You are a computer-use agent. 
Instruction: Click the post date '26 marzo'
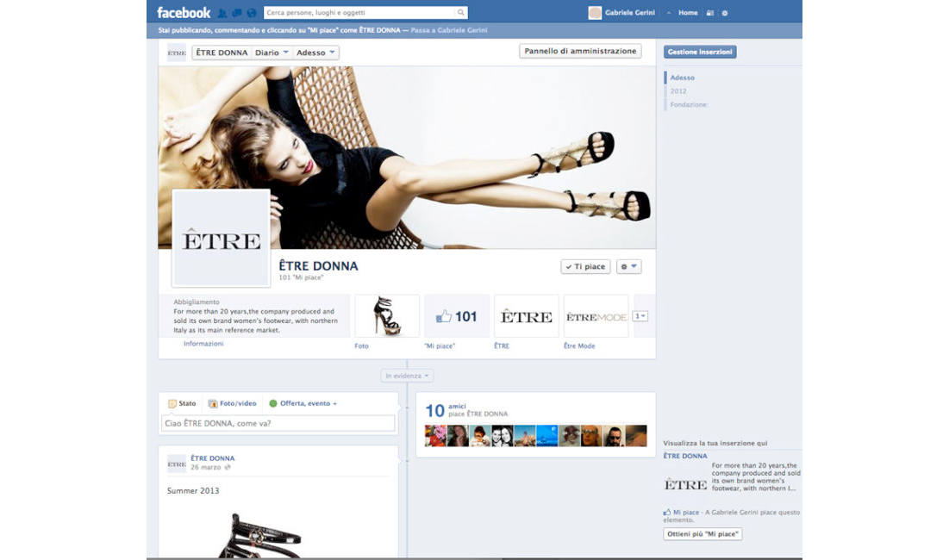pyautogui.click(x=206, y=468)
